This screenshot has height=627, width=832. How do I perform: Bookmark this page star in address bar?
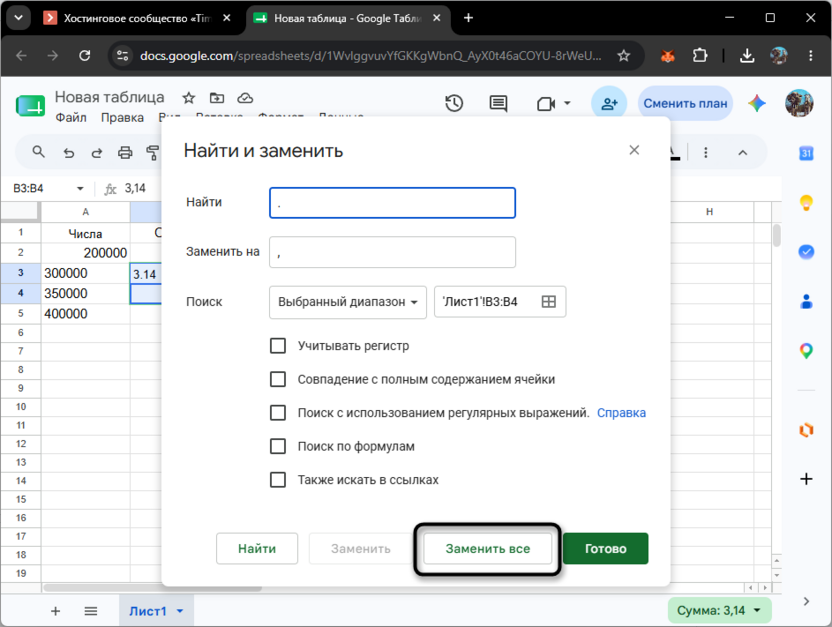click(x=623, y=55)
